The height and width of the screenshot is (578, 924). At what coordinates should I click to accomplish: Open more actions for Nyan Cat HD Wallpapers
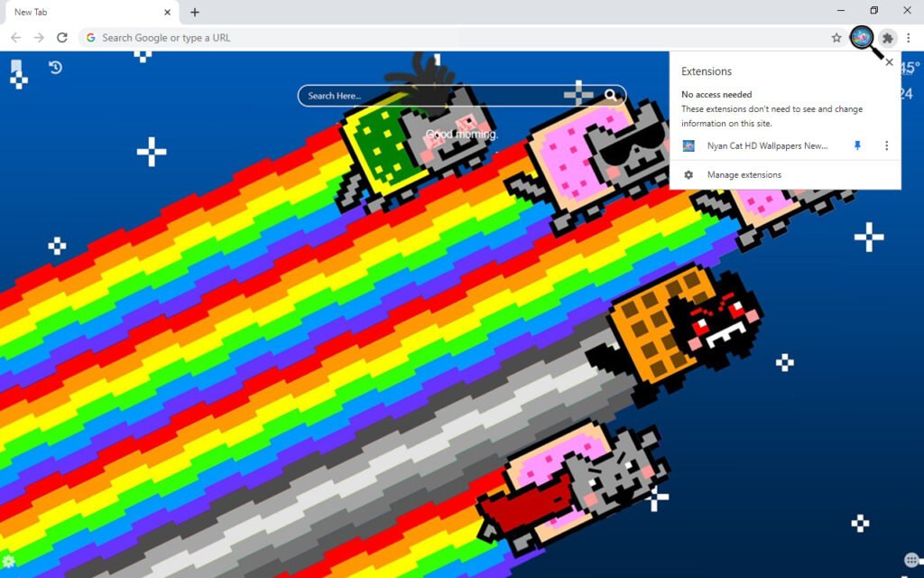tap(886, 145)
